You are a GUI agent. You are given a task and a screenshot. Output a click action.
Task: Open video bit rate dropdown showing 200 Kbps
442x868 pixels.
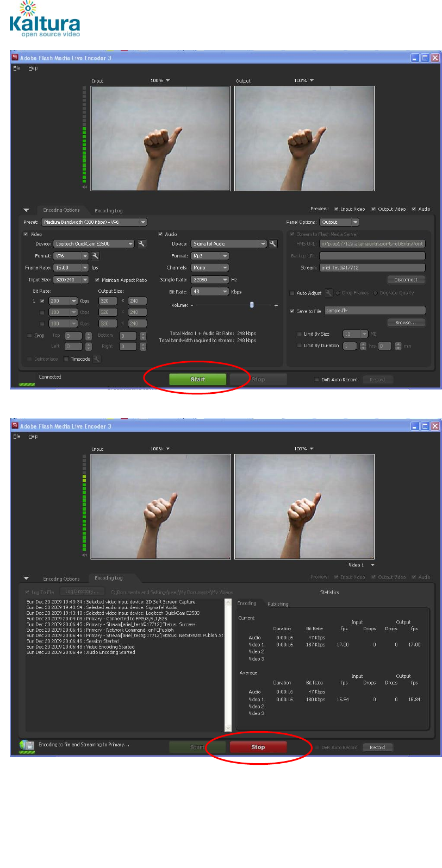(63, 301)
